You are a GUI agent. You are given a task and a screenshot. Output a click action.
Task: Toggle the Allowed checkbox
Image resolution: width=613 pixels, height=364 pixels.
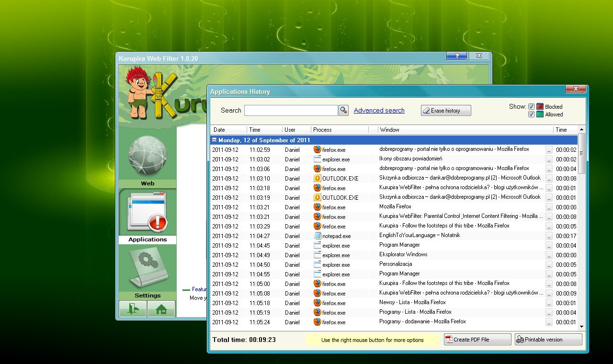(531, 114)
